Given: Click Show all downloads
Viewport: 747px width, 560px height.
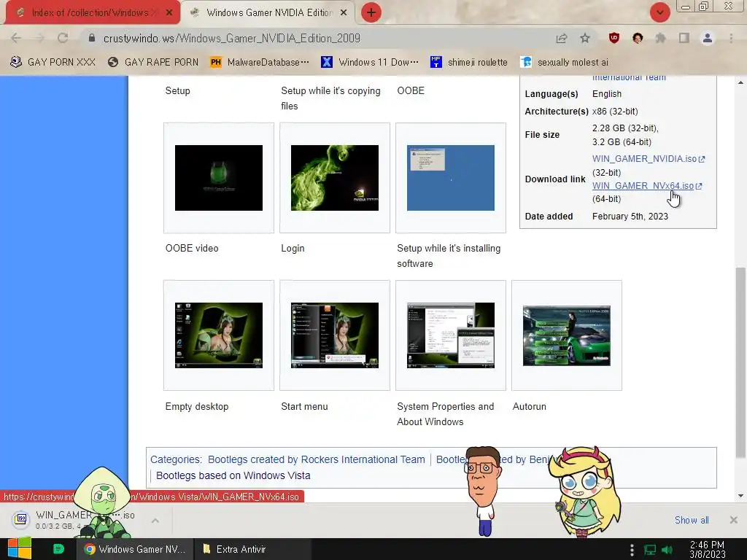Looking at the screenshot, I should coord(692,521).
